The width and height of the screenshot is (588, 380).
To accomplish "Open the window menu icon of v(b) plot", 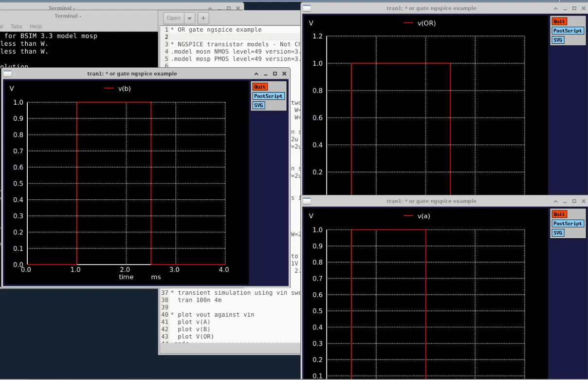I will 7,74.
